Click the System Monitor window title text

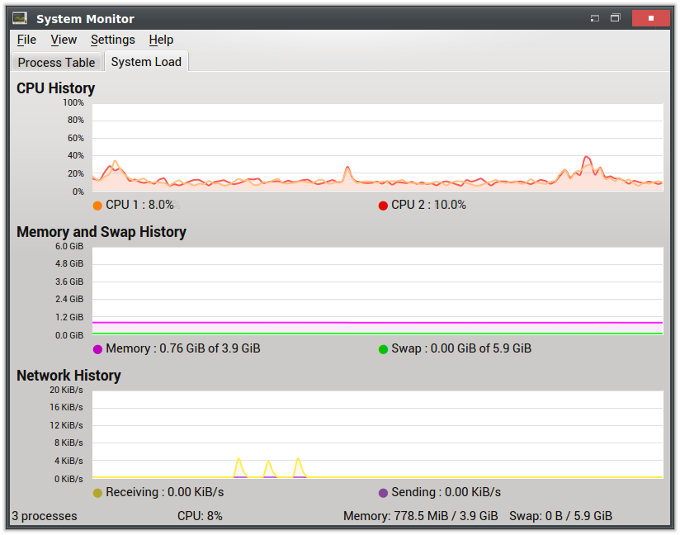pyautogui.click(x=85, y=19)
